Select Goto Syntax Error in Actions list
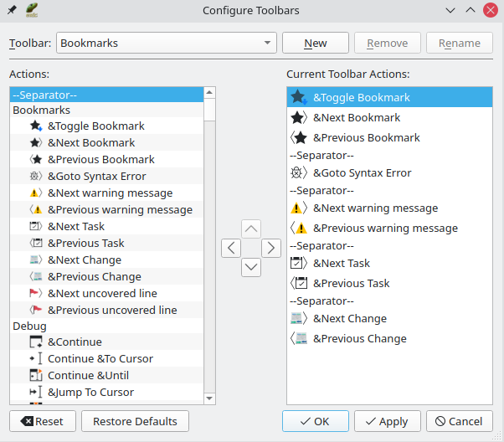This screenshot has height=442, width=504. (96, 176)
